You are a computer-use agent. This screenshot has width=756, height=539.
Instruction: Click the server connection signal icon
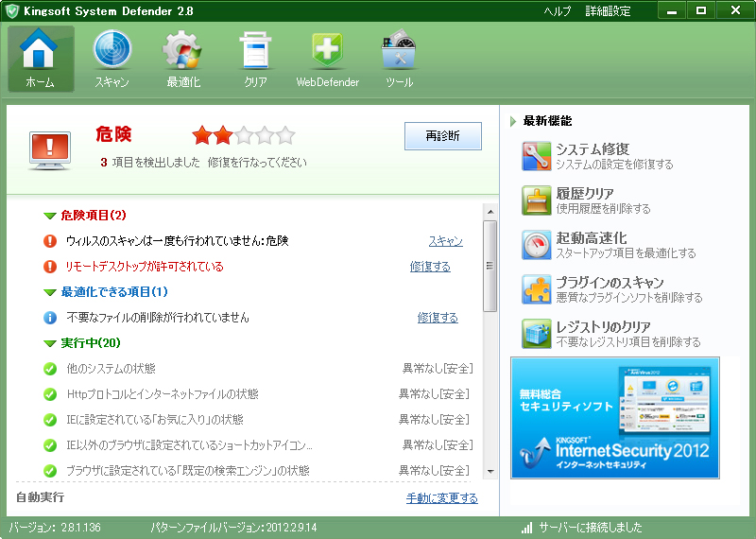coord(527,528)
